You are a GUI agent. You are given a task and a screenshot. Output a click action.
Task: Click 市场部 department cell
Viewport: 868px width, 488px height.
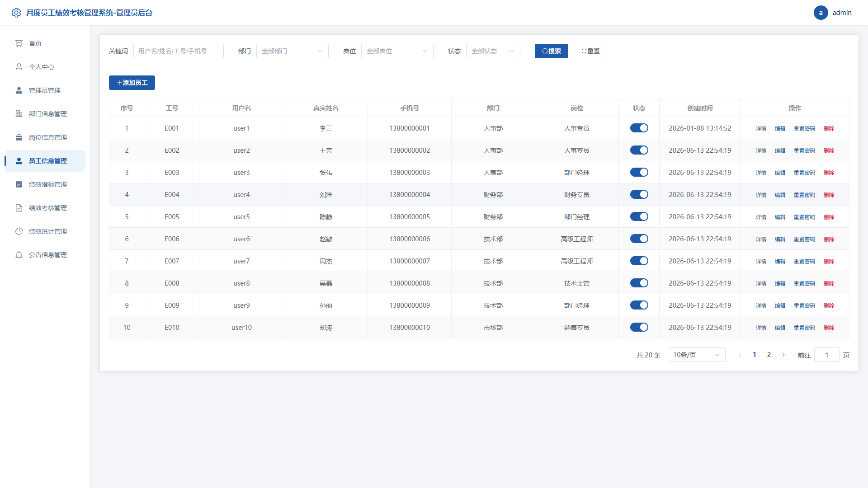pyautogui.click(x=493, y=328)
